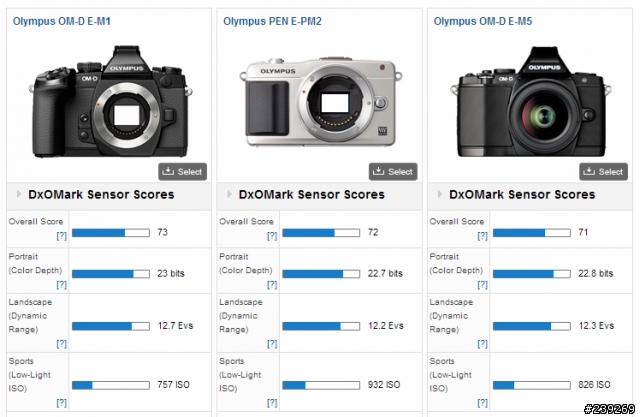Click the E-M5 Overall Score bar
This screenshot has height=417, width=640.
pos(532,233)
